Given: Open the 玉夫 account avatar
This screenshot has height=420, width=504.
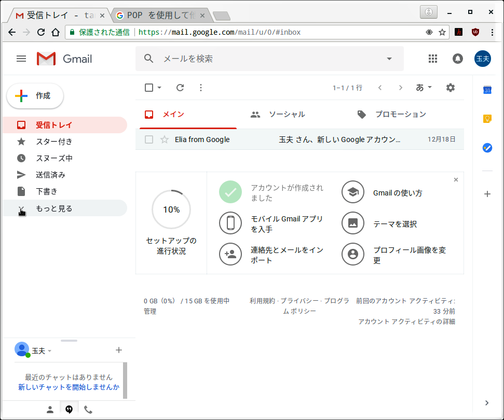Looking at the screenshot, I should (483, 59).
